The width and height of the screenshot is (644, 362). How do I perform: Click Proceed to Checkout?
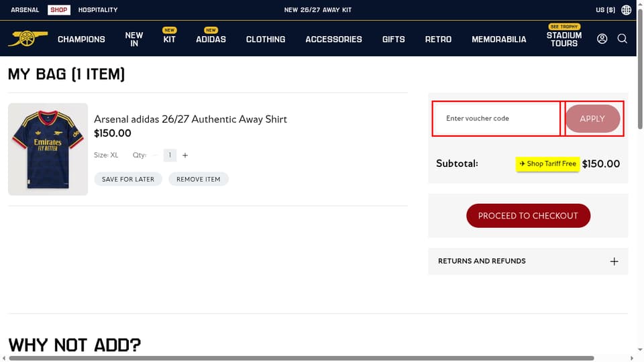[x=528, y=215]
